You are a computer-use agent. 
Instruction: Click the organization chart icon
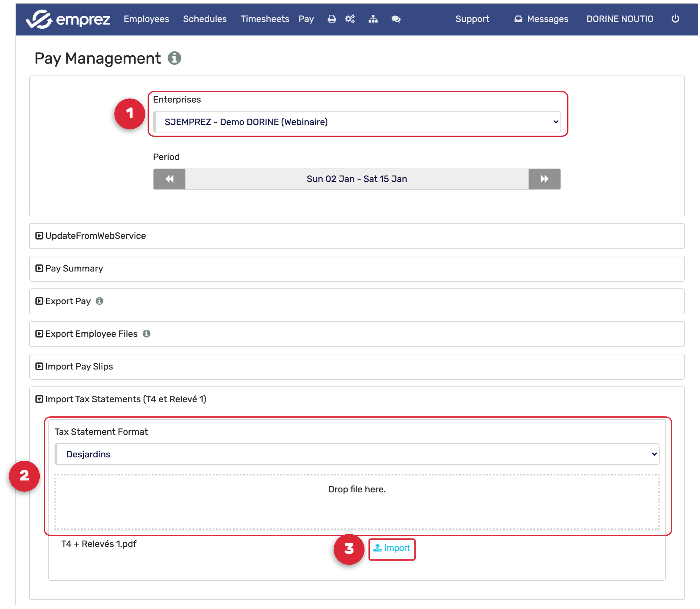click(373, 19)
